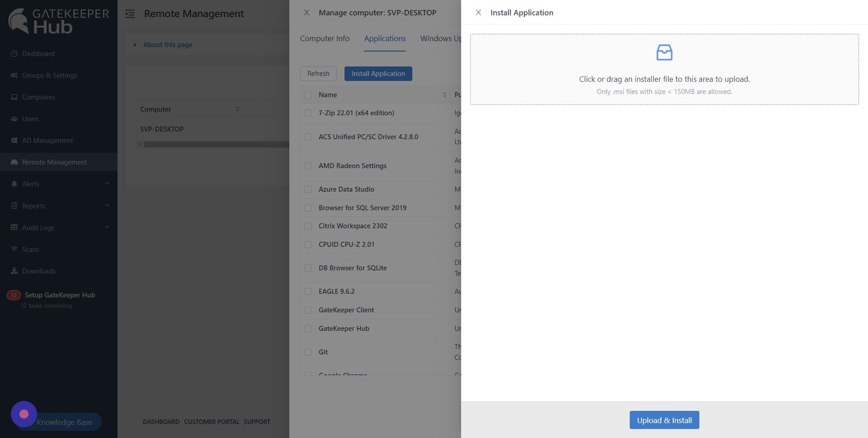Open the Dashboard sidebar icon
868x438 pixels.
[x=14, y=53]
